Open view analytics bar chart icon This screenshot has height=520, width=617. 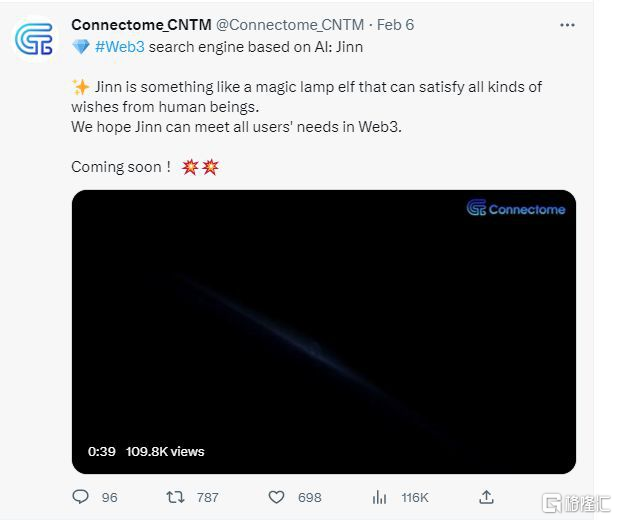click(x=379, y=497)
